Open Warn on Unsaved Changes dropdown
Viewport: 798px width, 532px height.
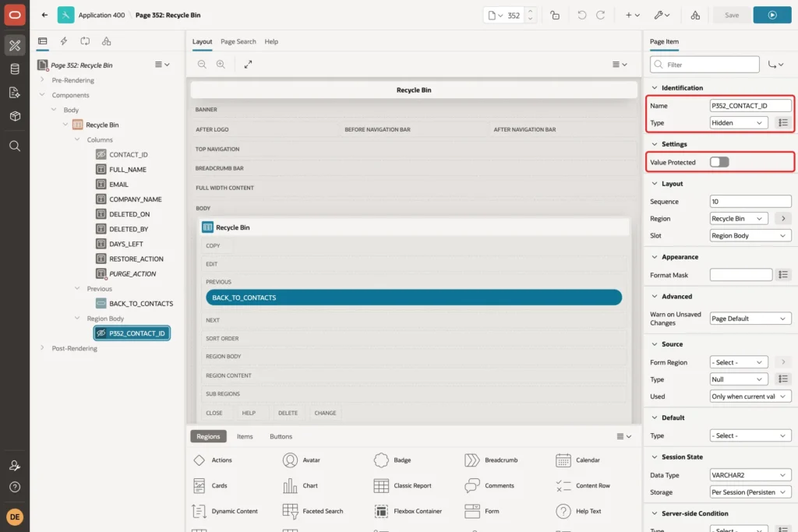(750, 319)
